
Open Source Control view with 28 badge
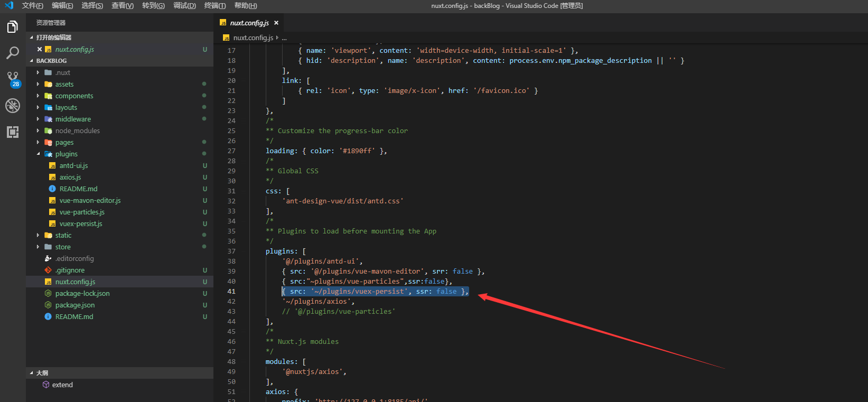13,79
